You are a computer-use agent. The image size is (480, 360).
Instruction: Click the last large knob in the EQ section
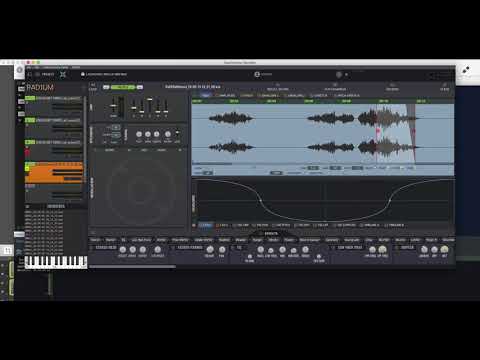point(305,249)
